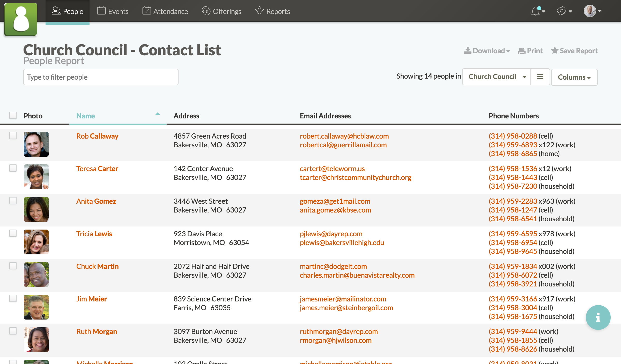
Task: Click the green person app logo
Action: (x=21, y=19)
